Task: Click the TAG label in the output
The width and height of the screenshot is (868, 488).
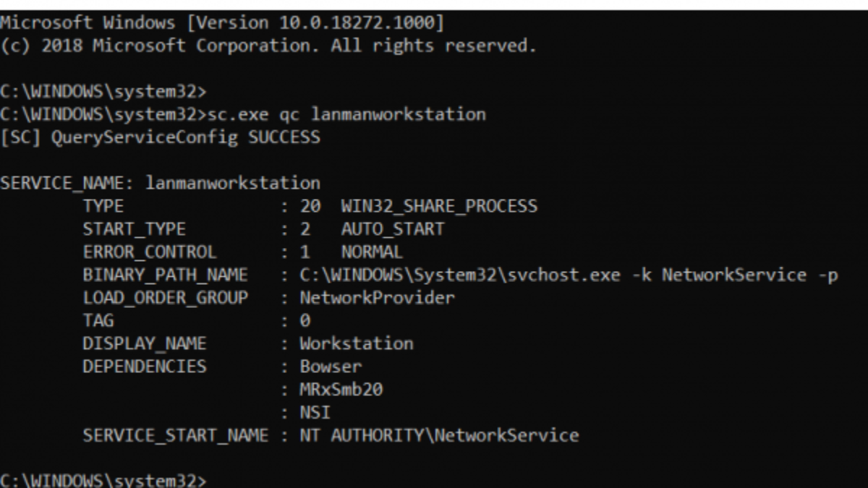Action: [x=98, y=320]
